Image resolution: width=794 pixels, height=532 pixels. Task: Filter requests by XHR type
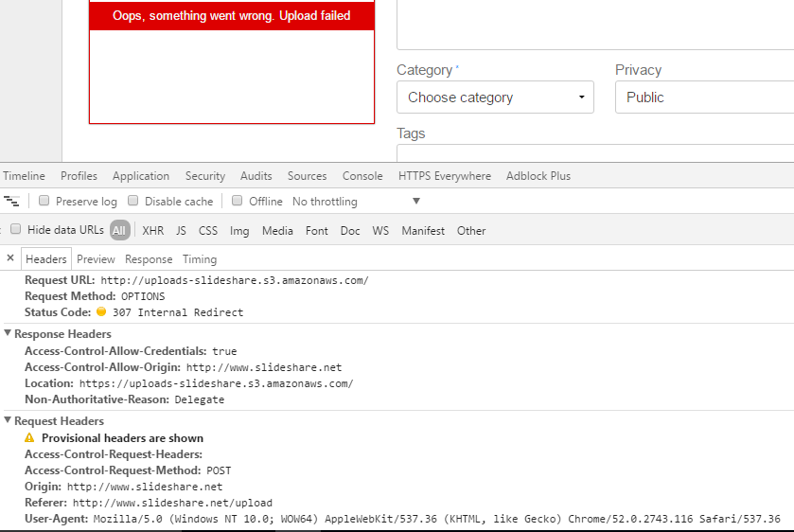pos(152,231)
